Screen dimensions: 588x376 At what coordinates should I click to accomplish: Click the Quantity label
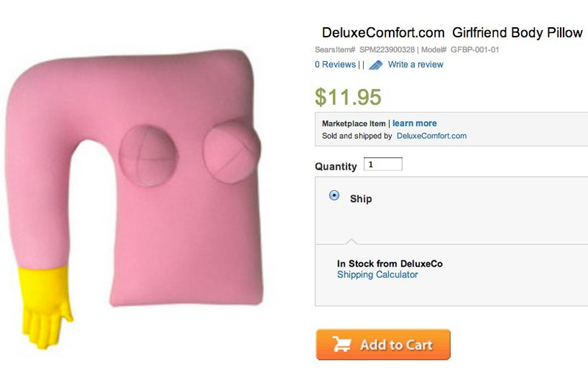[x=336, y=166]
